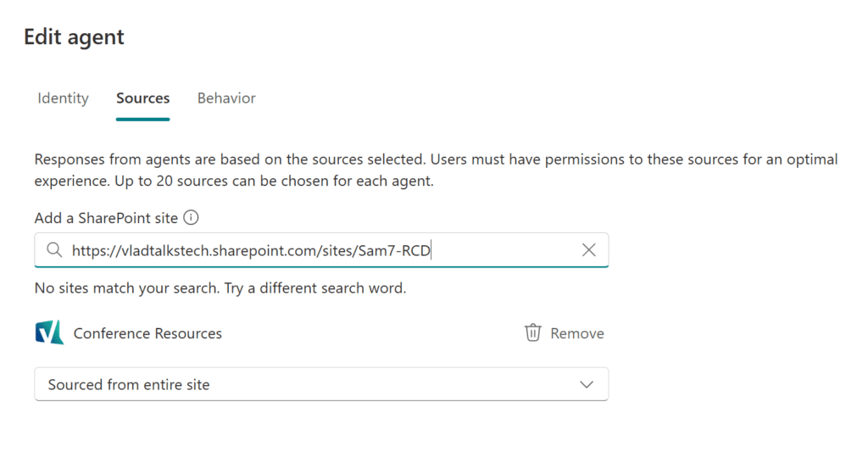Click the info icon beside Add a SharePoint site
The width and height of the screenshot is (868, 469).
coord(191,218)
